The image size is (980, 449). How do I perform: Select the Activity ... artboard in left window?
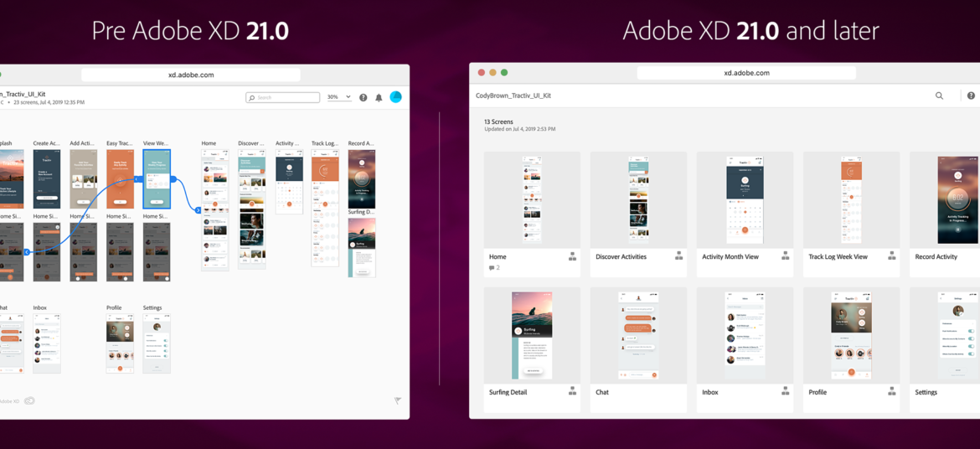click(289, 181)
